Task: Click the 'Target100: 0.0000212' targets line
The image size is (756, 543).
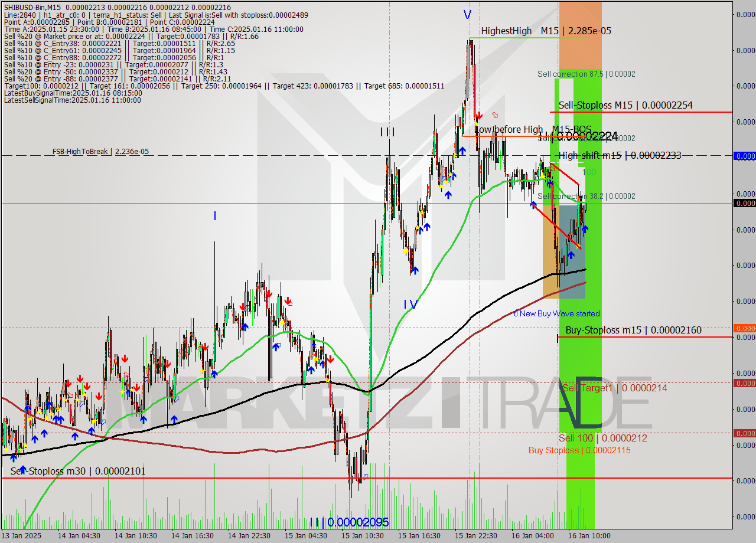Action: click(x=224, y=86)
